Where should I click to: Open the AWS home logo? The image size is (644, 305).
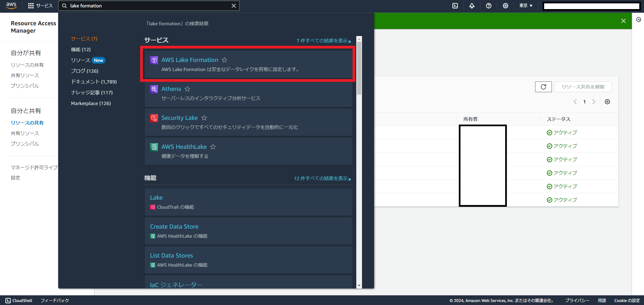click(11, 5)
